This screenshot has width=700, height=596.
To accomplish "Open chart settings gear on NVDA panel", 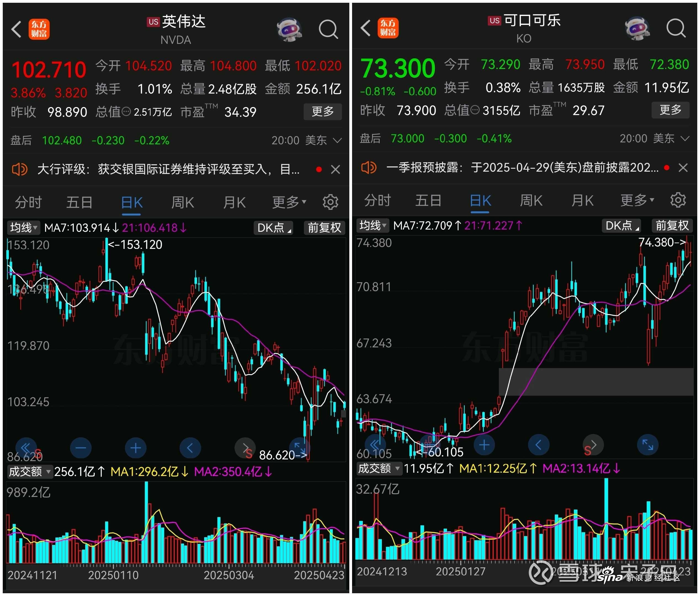I will coord(330,202).
